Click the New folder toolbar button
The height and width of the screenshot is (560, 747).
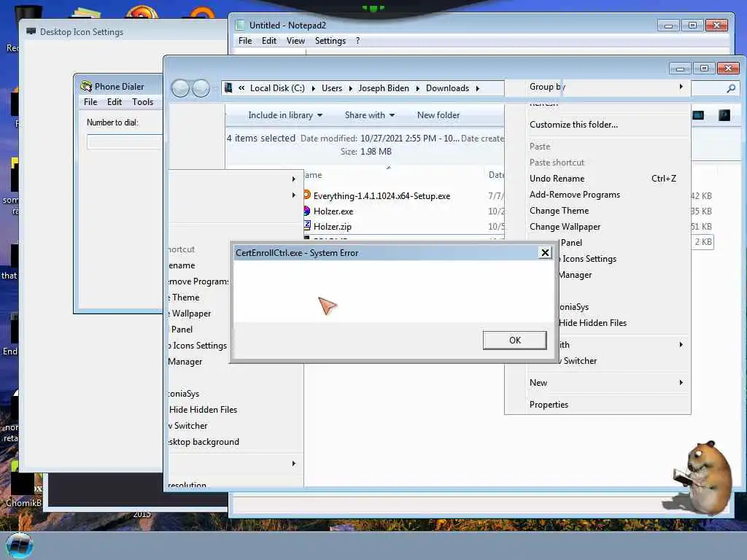pos(438,115)
